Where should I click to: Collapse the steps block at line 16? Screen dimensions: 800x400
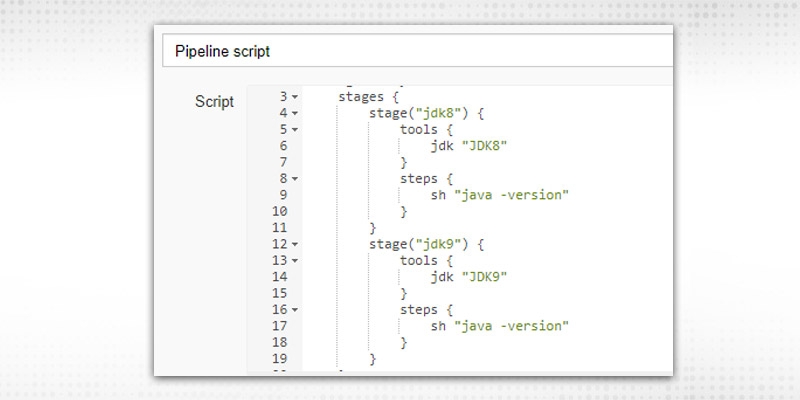pos(295,310)
